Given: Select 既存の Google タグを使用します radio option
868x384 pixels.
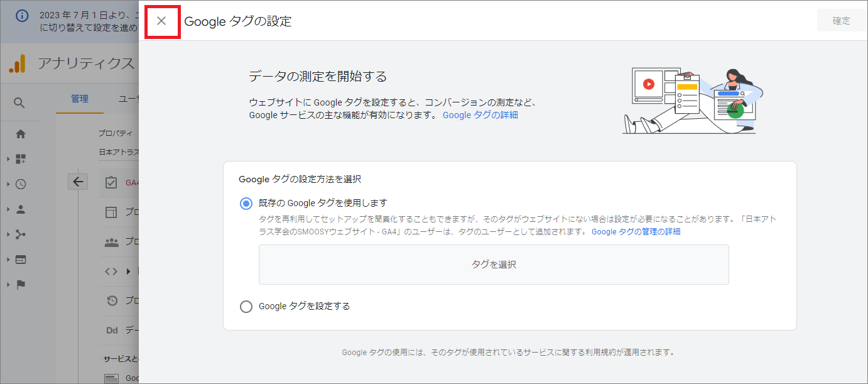Looking at the screenshot, I should [246, 203].
